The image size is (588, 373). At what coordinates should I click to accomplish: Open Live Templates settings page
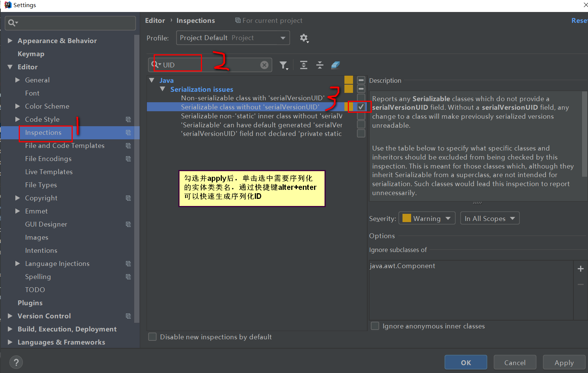tap(49, 172)
